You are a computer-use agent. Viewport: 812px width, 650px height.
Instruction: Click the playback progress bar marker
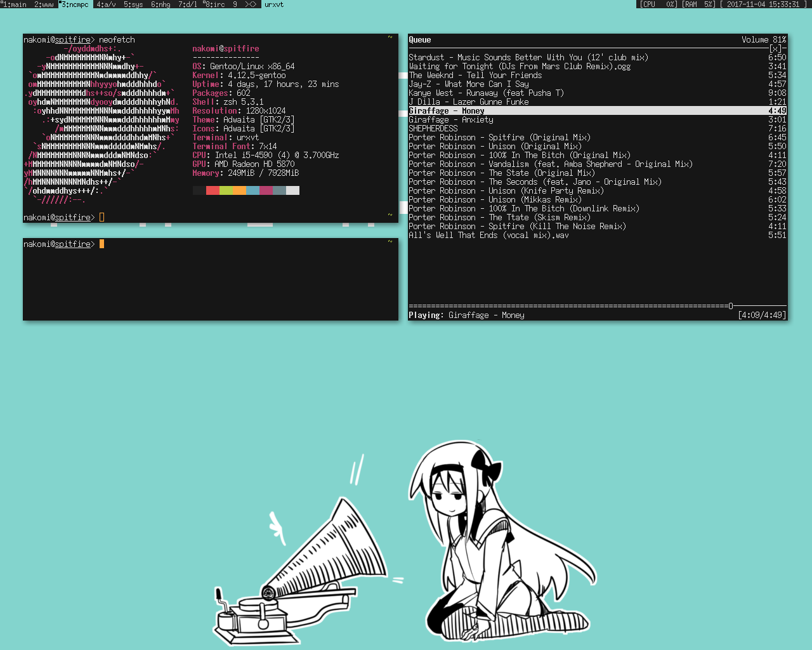(730, 306)
